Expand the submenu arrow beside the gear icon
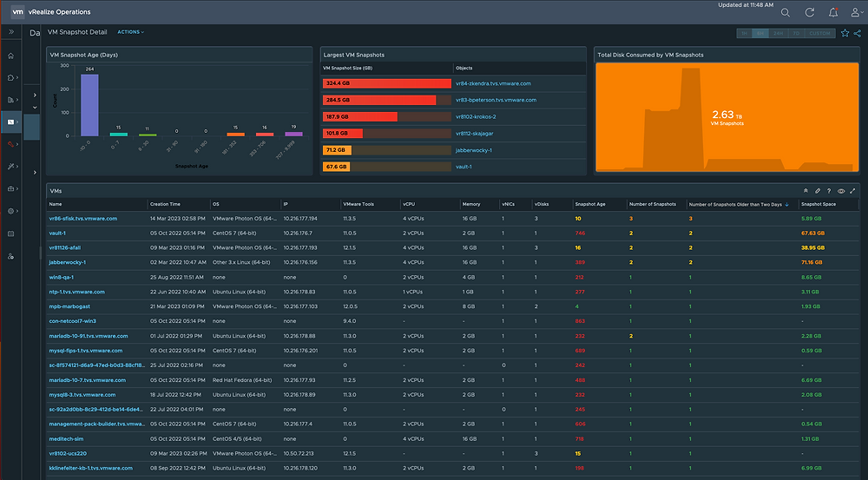868x480 pixels. 17,211
